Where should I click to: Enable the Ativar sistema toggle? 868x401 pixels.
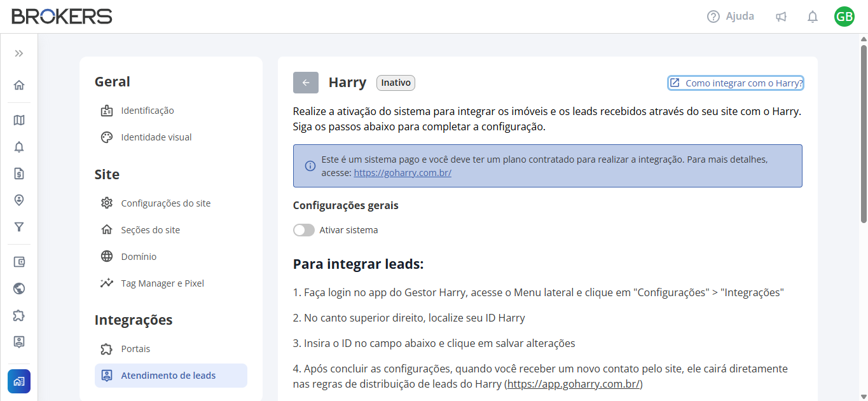[x=304, y=230]
